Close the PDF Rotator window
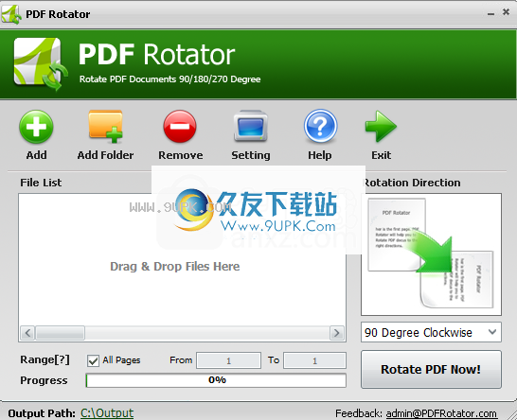 506,12
